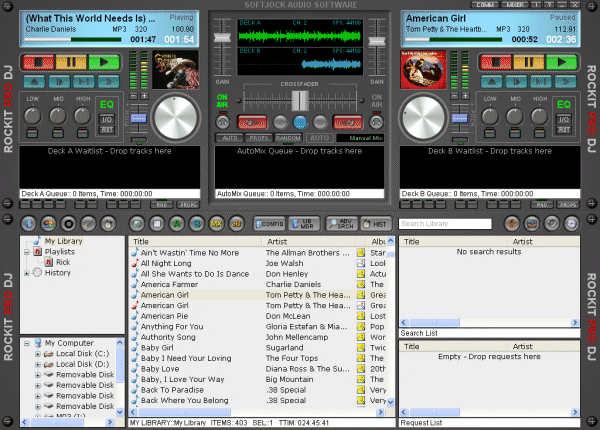Click the Deck A eject button
Viewport: 600px width, 430px height.
tap(34, 81)
